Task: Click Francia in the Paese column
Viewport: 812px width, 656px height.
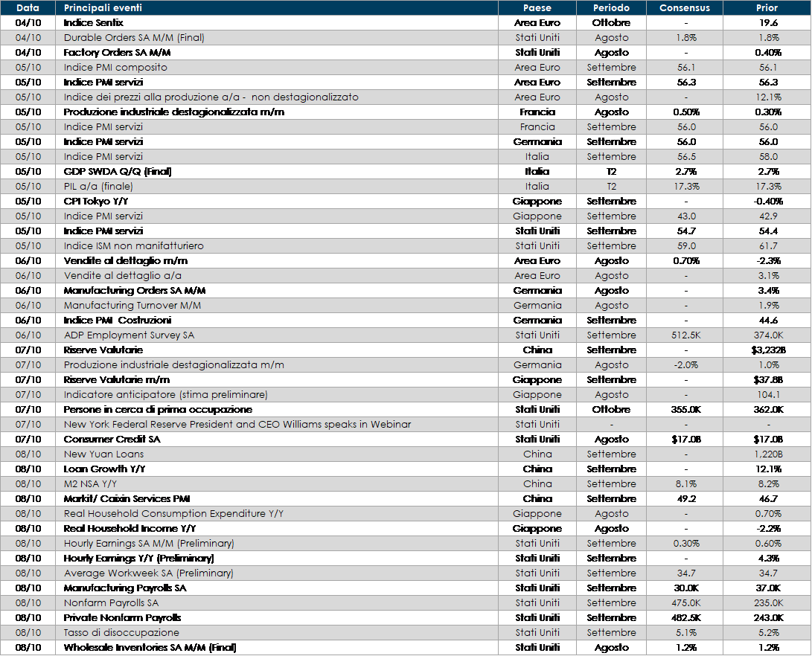Action: pyautogui.click(x=537, y=127)
